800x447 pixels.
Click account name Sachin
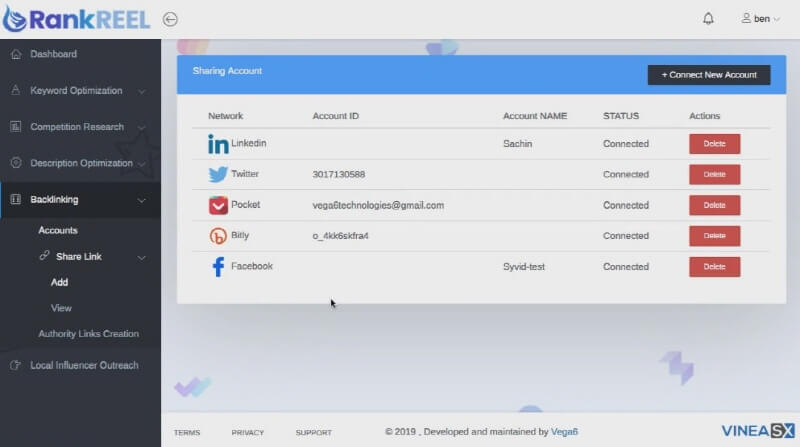coord(517,144)
